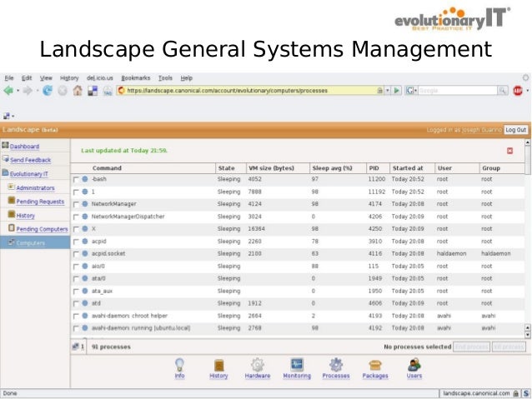Check the box for the -bash process
Screen dimensions: 532x399
[76, 179]
